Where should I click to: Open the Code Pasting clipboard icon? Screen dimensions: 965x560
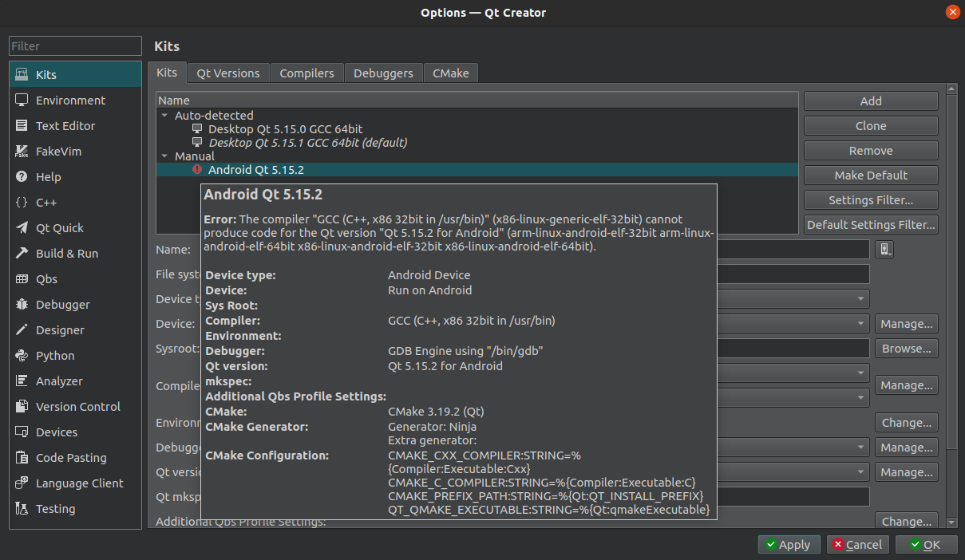point(22,457)
